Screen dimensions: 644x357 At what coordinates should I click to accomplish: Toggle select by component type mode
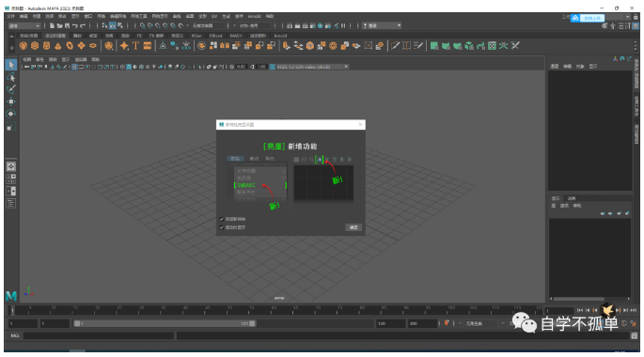pyautogui.click(x=120, y=25)
